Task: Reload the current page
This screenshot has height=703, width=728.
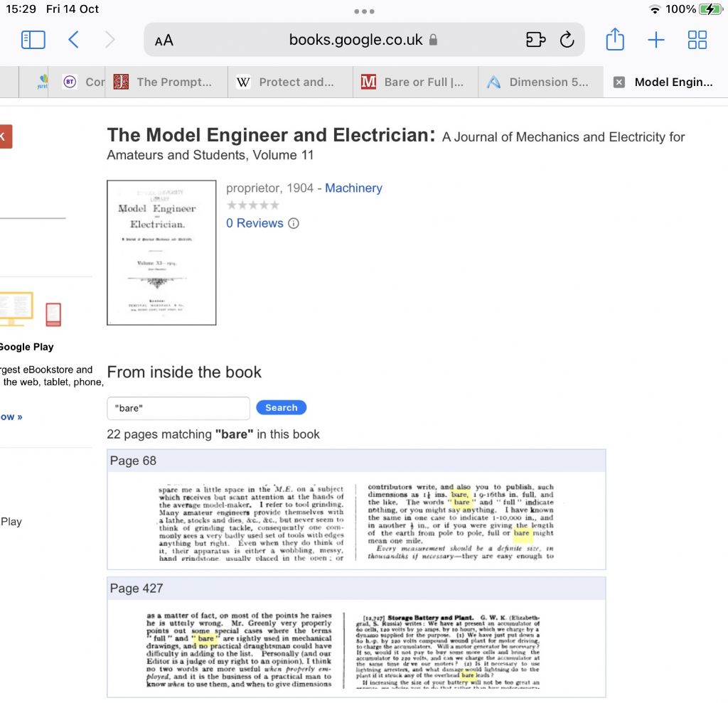Action: click(567, 40)
